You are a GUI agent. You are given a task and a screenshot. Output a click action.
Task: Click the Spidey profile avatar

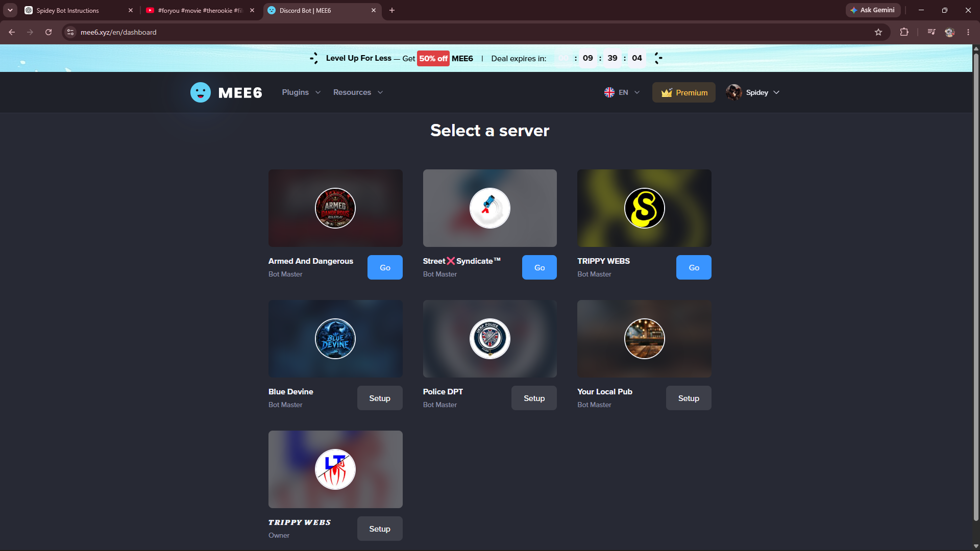(x=734, y=92)
